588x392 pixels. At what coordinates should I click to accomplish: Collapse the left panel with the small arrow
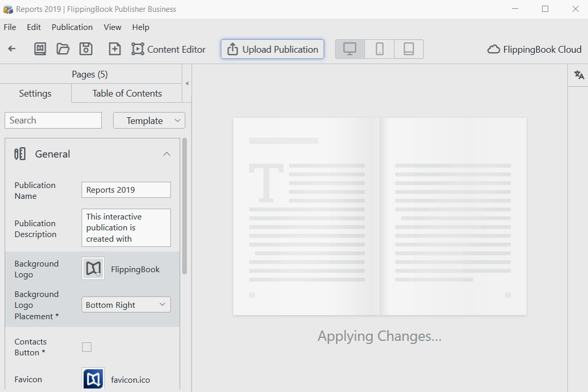187,83
